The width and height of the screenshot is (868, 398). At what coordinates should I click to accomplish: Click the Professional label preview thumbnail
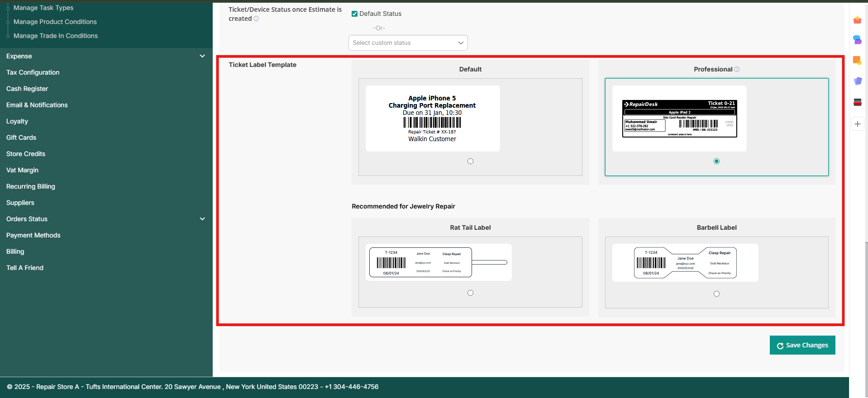pyautogui.click(x=679, y=118)
